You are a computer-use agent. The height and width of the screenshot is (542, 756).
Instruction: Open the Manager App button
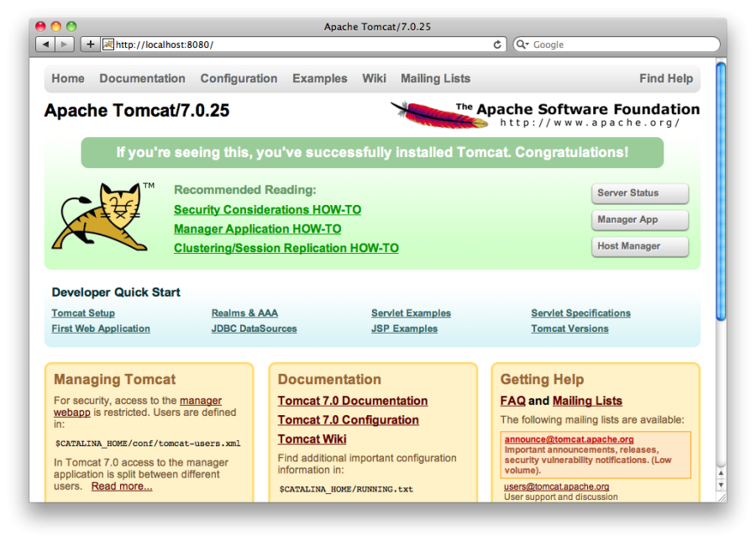click(639, 220)
